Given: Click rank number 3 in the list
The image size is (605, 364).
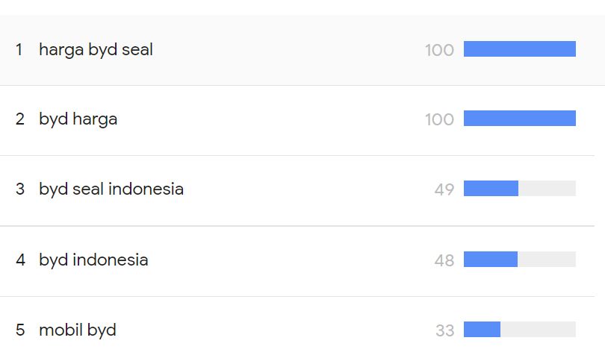Looking at the screenshot, I should pos(19,189).
